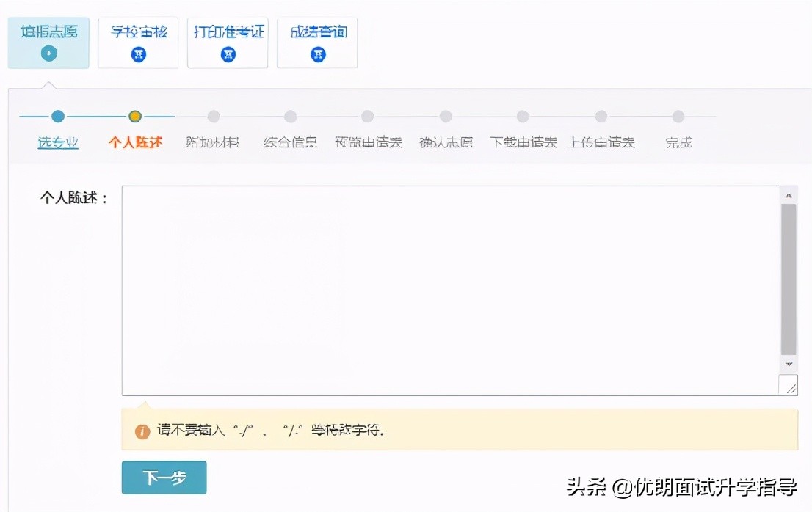Go to the 选专业 step link
The width and height of the screenshot is (812, 512).
[58, 142]
